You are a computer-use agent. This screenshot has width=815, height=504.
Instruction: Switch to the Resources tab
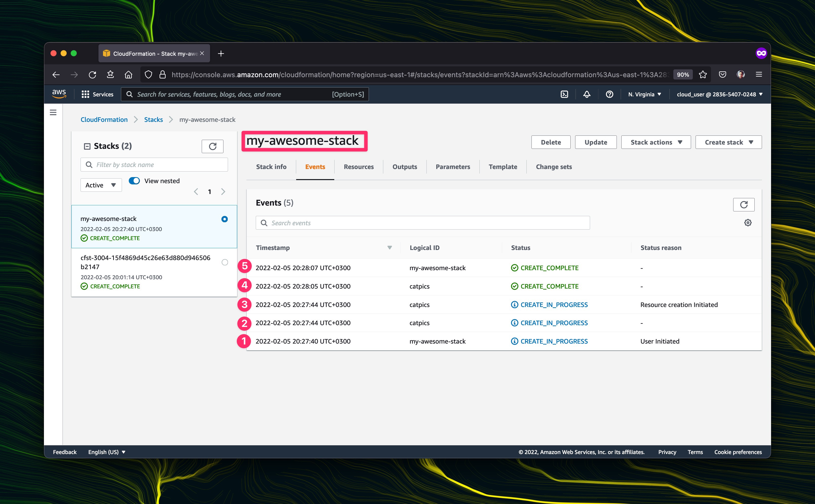click(x=359, y=167)
